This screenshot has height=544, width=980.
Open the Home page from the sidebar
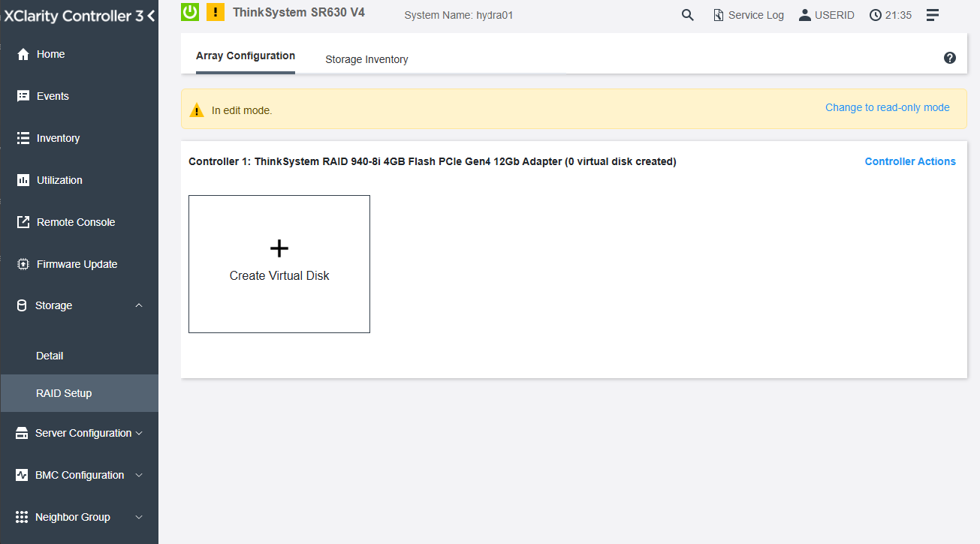pos(53,53)
